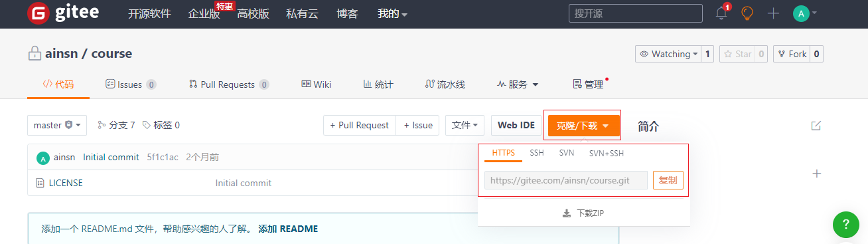This screenshot has height=244, width=868.
Task: Open the master branch selector
Action: 57,125
